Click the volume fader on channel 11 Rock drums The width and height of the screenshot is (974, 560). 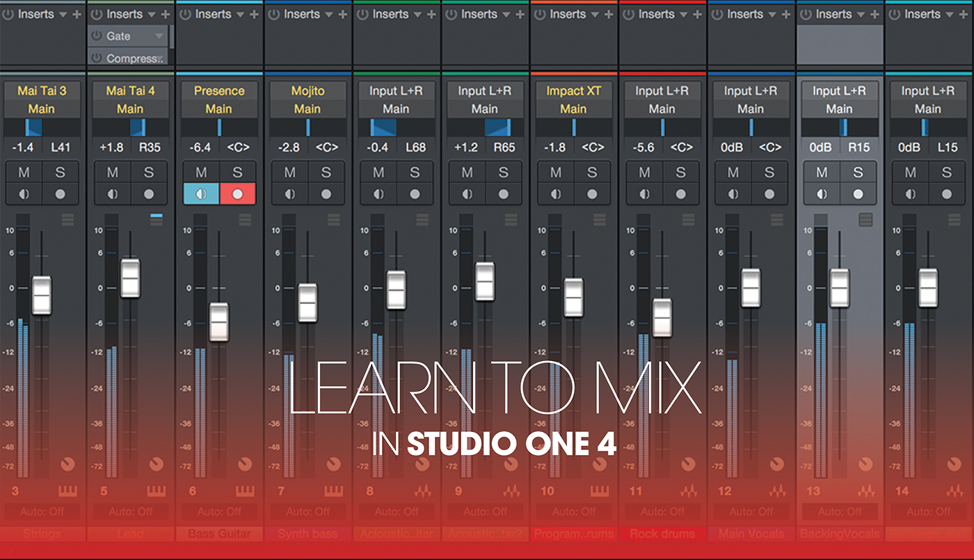pos(662,318)
